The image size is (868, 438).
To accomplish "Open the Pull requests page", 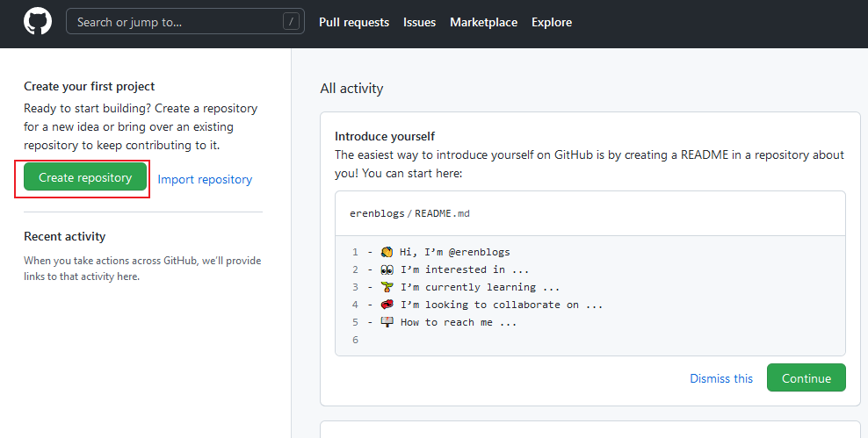I will [x=354, y=22].
